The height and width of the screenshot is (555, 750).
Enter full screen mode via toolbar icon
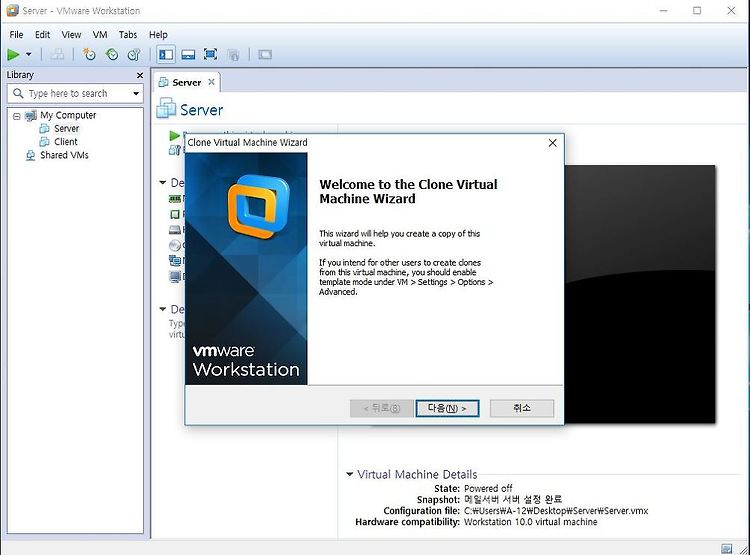210,55
